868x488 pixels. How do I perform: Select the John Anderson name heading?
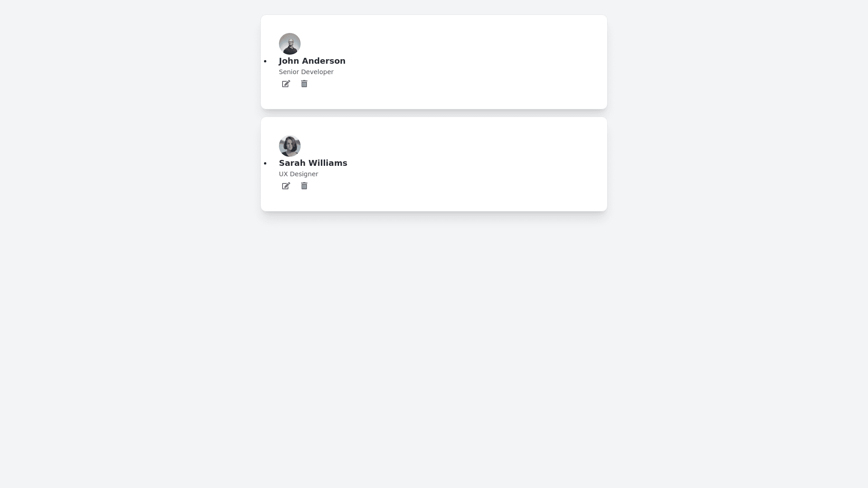point(312,61)
